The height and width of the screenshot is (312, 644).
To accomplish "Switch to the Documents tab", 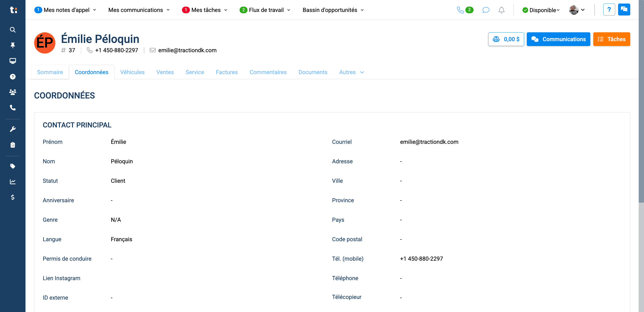I will click(313, 72).
